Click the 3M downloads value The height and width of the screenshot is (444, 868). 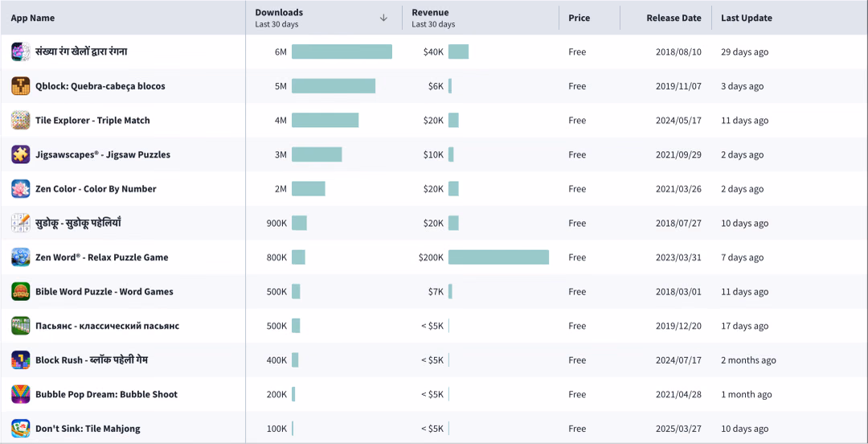[280, 154]
